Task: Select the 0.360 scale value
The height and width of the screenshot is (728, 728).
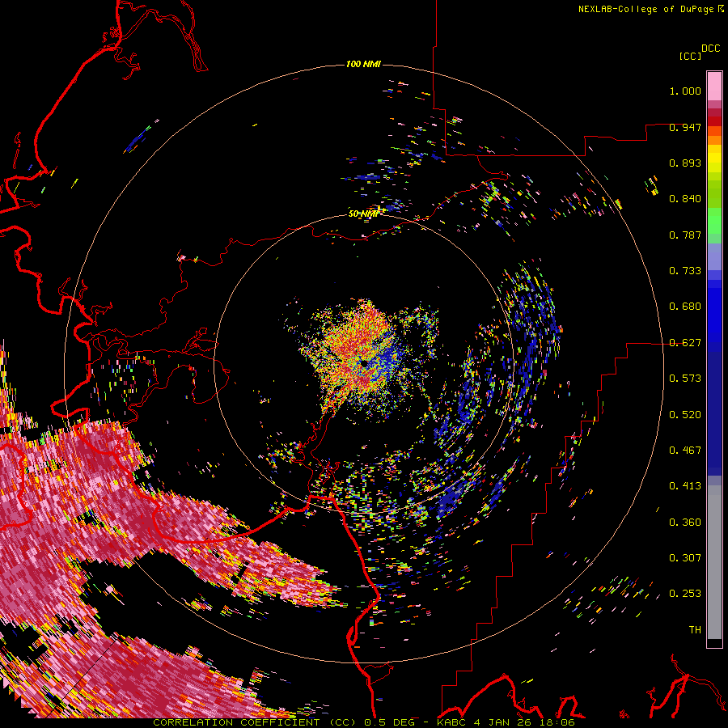Action: pos(685,523)
